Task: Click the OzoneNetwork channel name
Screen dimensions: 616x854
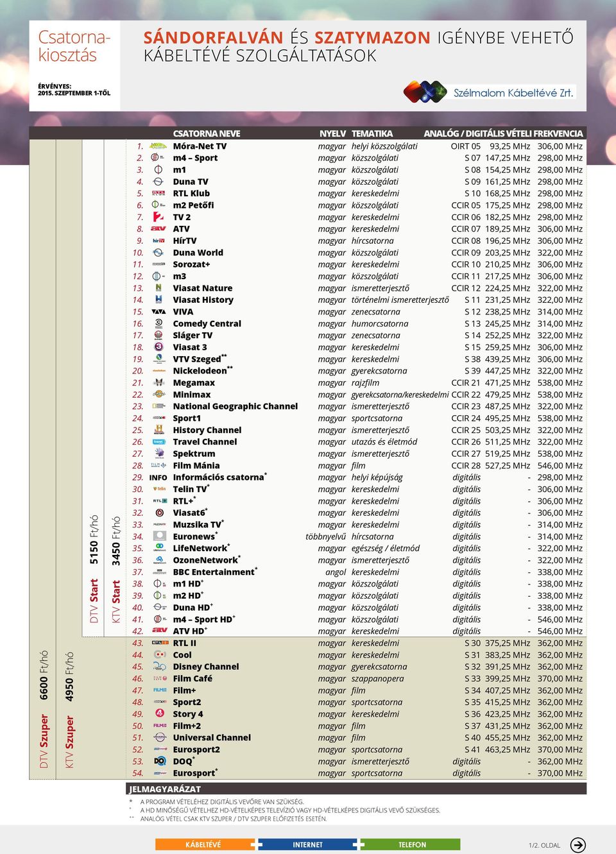Action: coord(205,560)
